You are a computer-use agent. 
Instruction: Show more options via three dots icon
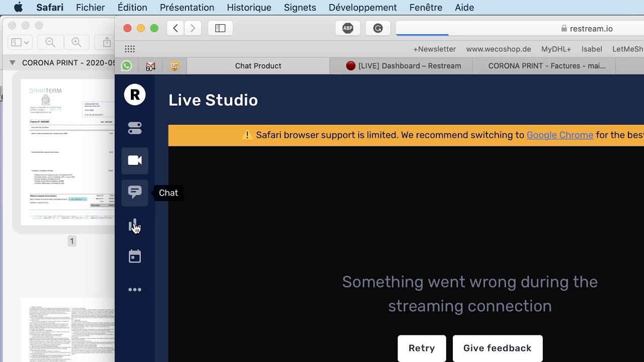click(x=135, y=290)
